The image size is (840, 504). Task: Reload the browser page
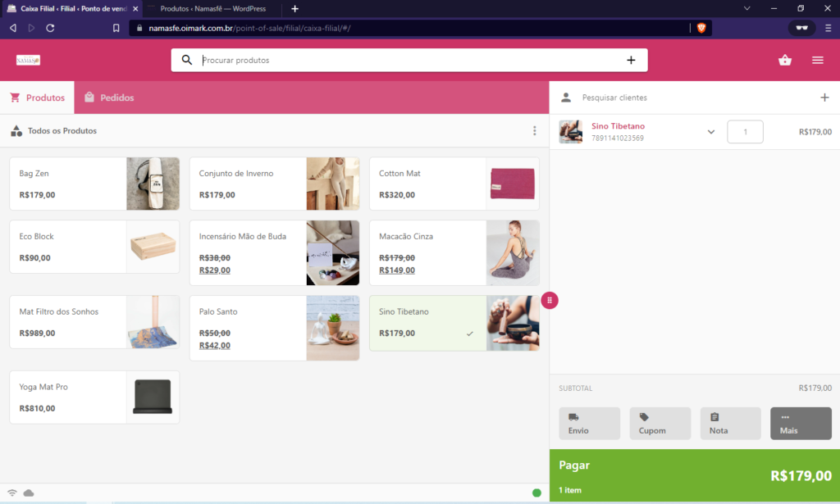[x=50, y=28]
